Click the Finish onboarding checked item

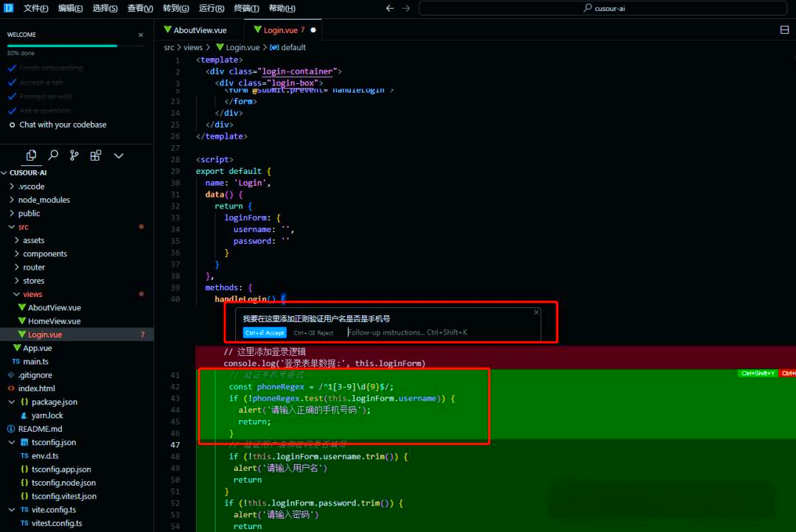51,68
